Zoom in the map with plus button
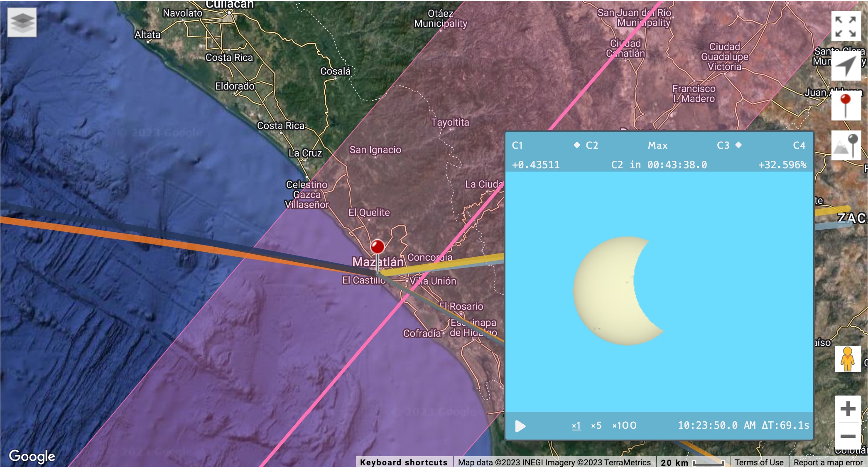The height and width of the screenshot is (467, 868). coord(848,409)
